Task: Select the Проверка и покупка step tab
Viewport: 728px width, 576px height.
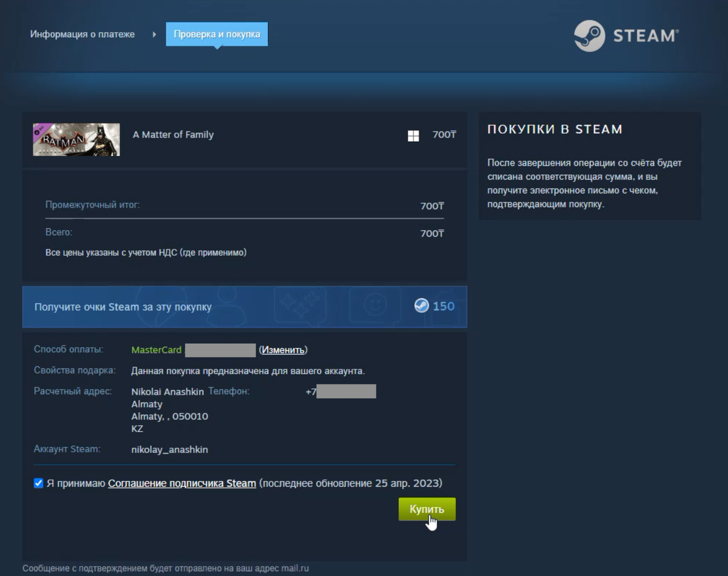Action: click(x=217, y=34)
